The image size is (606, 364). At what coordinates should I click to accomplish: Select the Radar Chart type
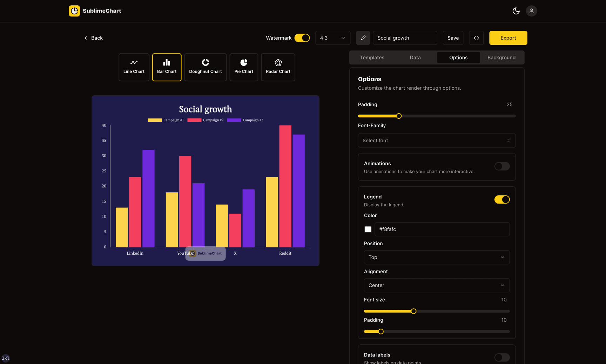coord(278,67)
